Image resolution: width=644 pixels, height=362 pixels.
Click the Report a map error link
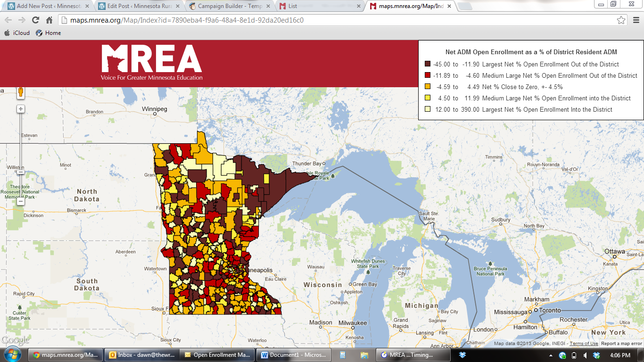coord(621,344)
